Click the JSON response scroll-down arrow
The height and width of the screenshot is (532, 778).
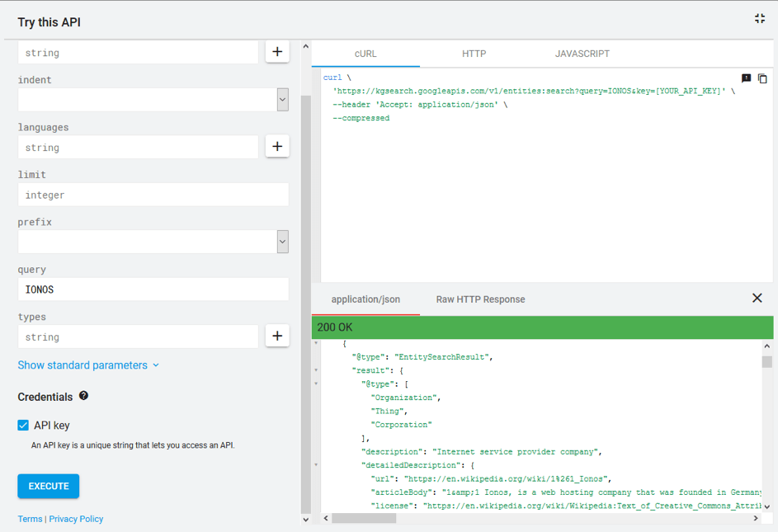pos(767,506)
